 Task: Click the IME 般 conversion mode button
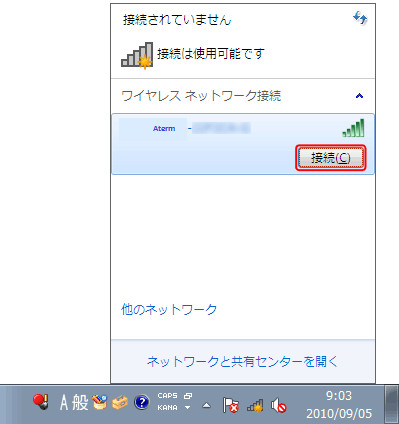tap(80, 402)
